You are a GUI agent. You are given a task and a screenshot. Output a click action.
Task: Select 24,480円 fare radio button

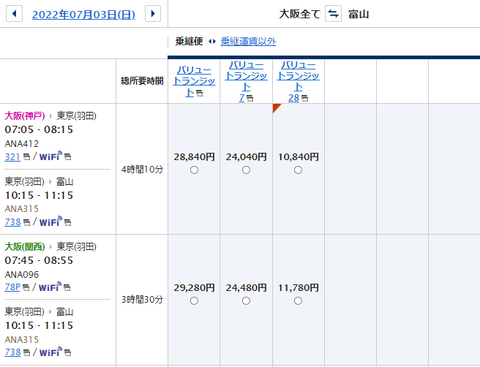[246, 301]
